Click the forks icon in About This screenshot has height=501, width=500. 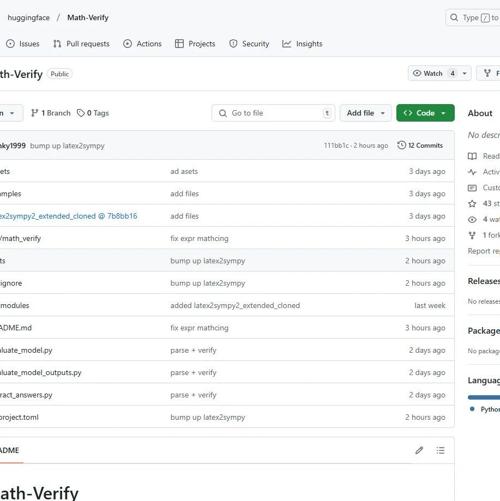(x=472, y=235)
